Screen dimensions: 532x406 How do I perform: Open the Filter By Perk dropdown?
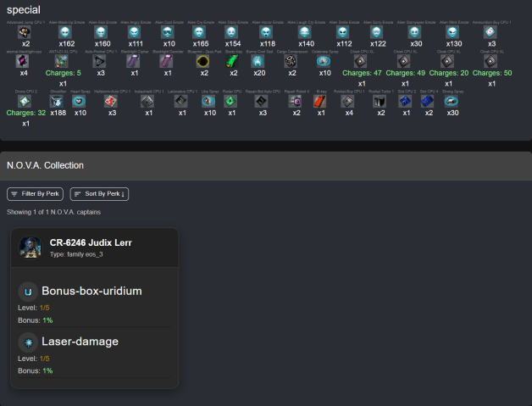[36, 194]
